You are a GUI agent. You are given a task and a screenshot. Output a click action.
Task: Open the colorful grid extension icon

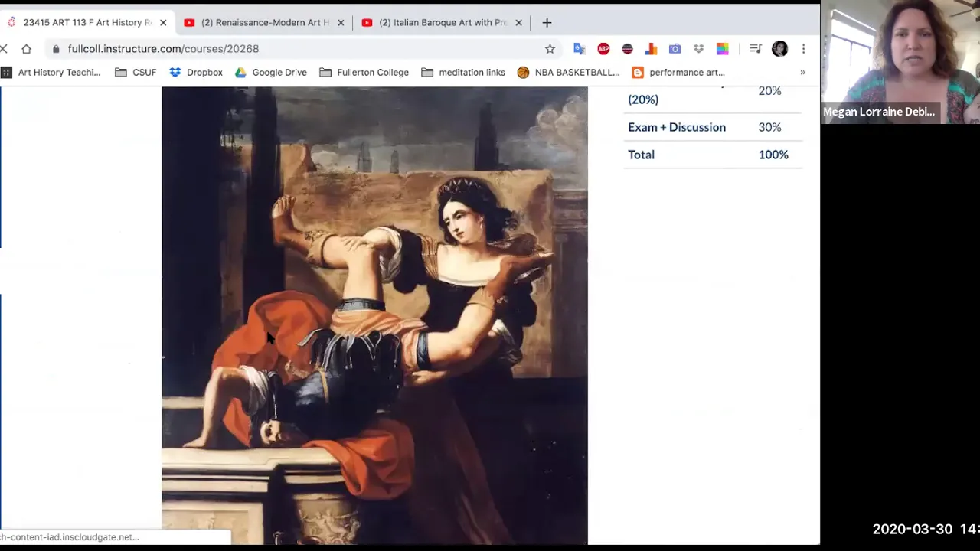coord(722,49)
